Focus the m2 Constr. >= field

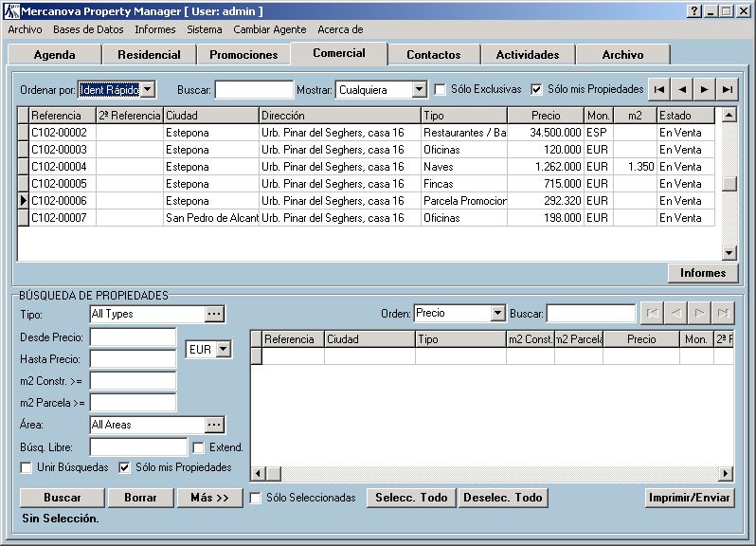click(x=133, y=381)
